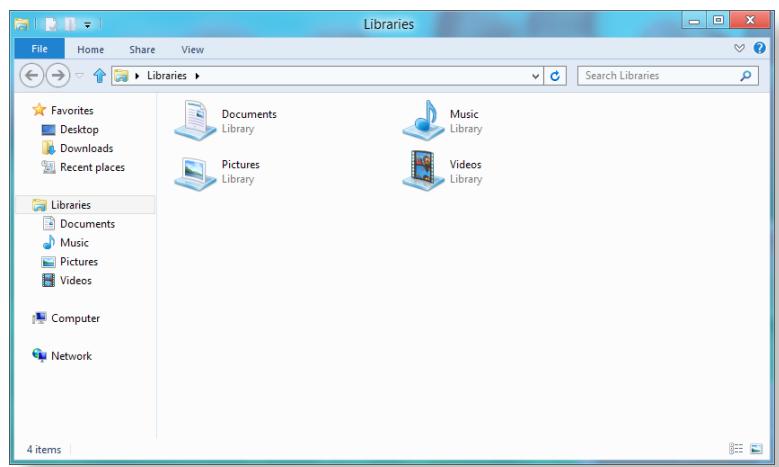The width and height of the screenshot is (779, 467).
Task: Click the Search Libraries field
Action: [668, 76]
